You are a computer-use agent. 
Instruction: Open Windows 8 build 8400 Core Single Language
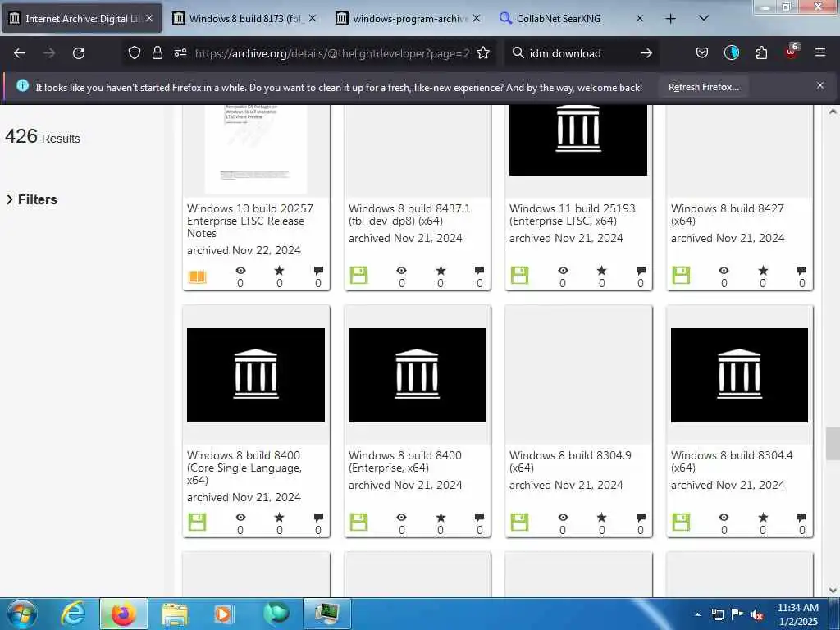pyautogui.click(x=244, y=468)
